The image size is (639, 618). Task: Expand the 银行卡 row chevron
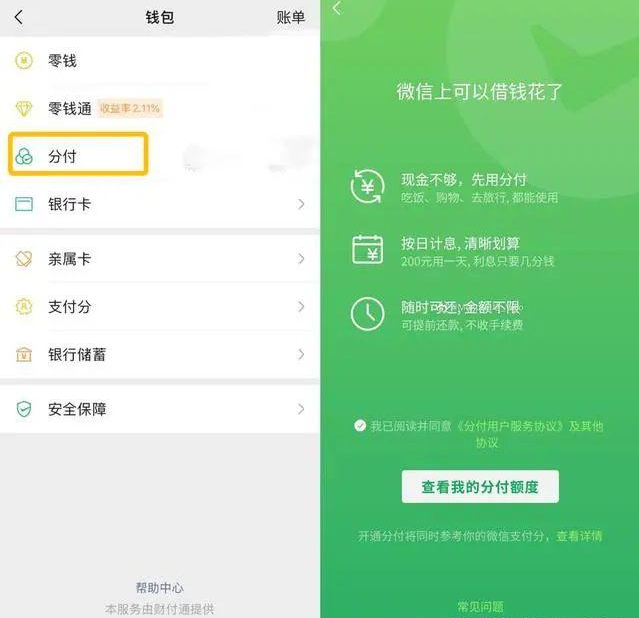301,204
